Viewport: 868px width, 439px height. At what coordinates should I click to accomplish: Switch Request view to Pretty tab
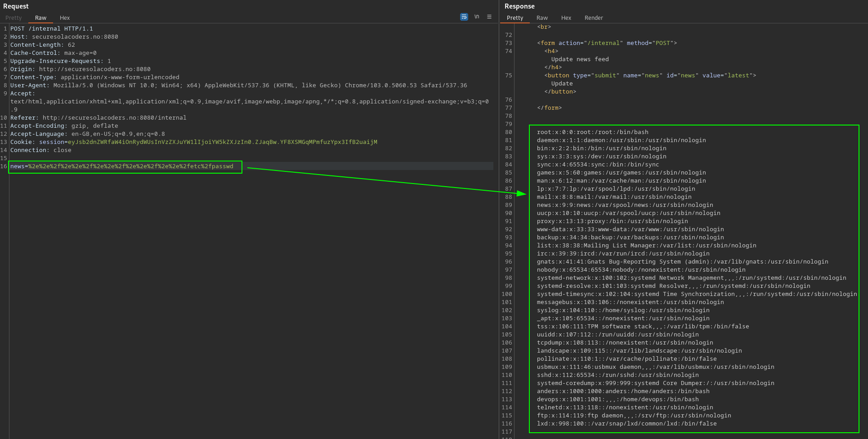point(13,18)
